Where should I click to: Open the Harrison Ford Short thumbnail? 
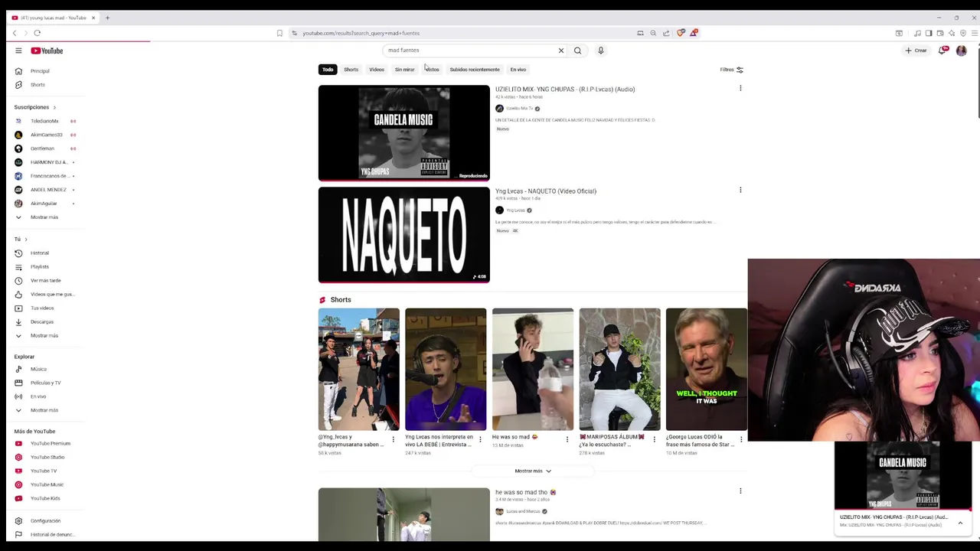click(706, 370)
